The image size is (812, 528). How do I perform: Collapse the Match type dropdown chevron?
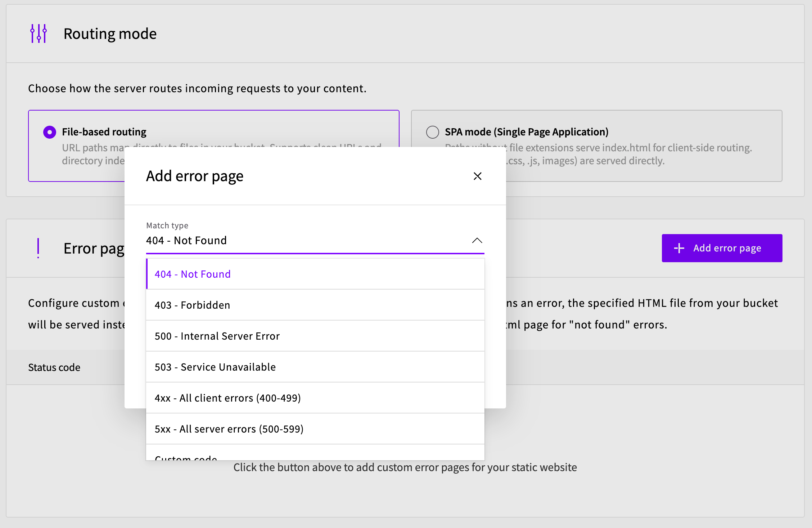click(477, 241)
